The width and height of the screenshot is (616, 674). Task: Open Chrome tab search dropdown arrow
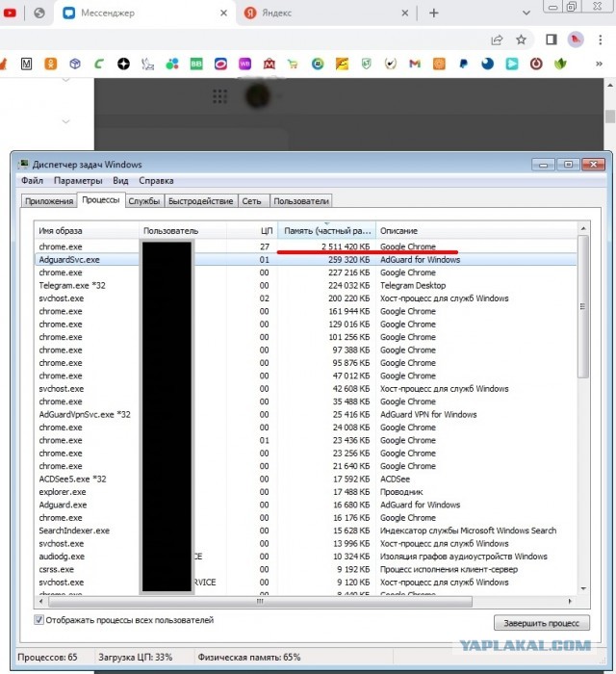(x=526, y=13)
